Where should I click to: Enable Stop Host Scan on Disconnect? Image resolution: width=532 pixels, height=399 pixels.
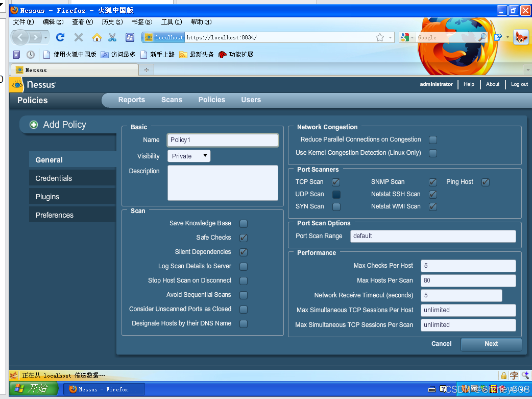(244, 281)
